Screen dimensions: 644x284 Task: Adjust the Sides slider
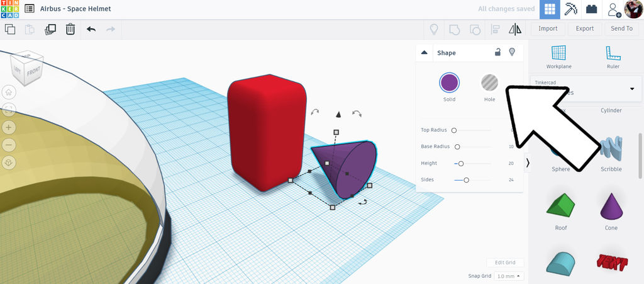466,180
